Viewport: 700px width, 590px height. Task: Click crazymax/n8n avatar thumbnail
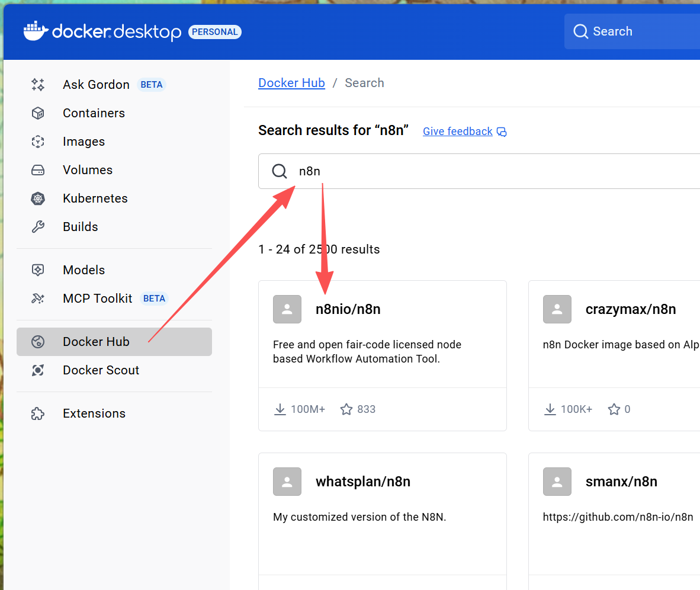click(x=557, y=309)
